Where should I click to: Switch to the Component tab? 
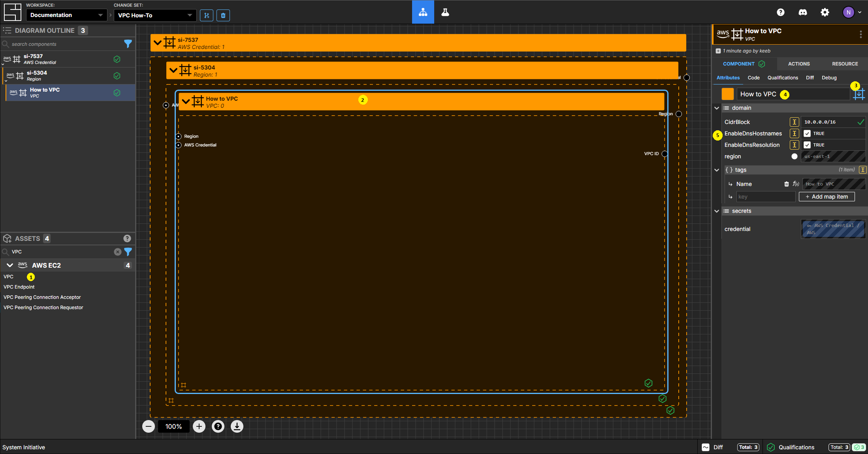pos(744,64)
